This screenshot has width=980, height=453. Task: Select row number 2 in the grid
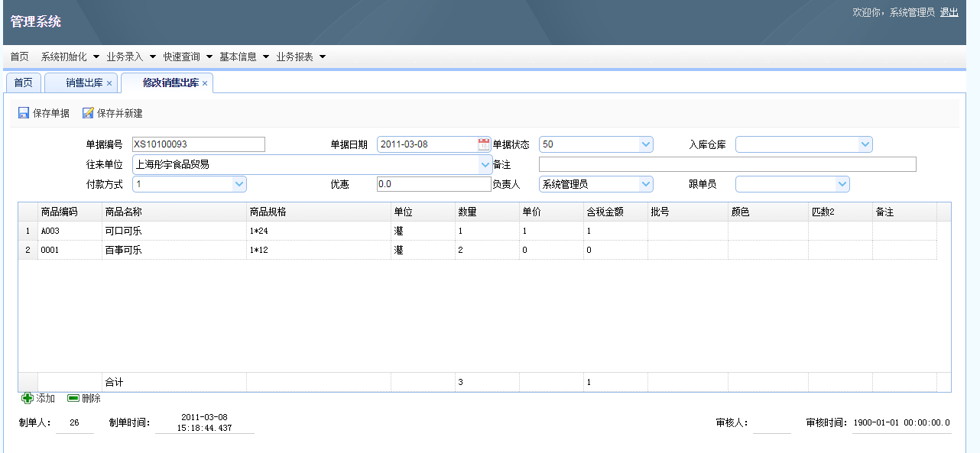[28, 250]
